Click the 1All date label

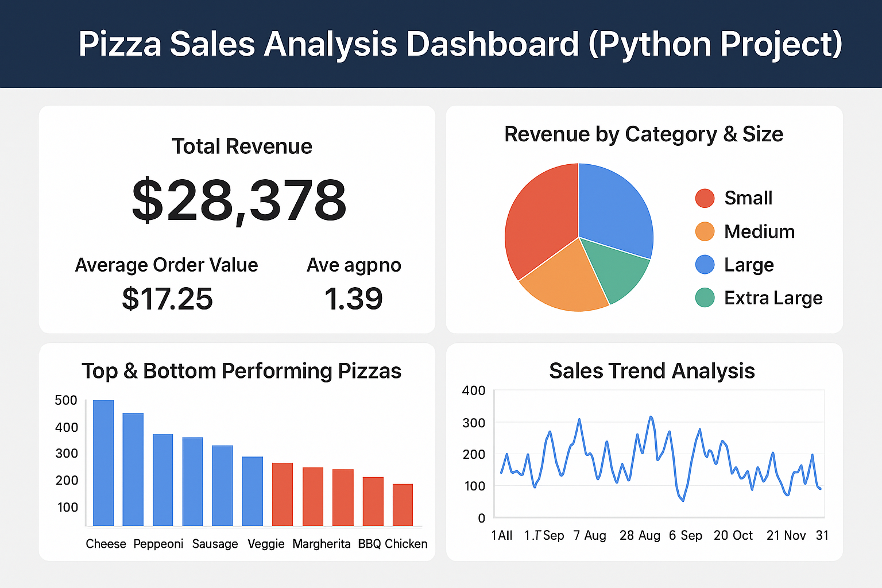502,535
